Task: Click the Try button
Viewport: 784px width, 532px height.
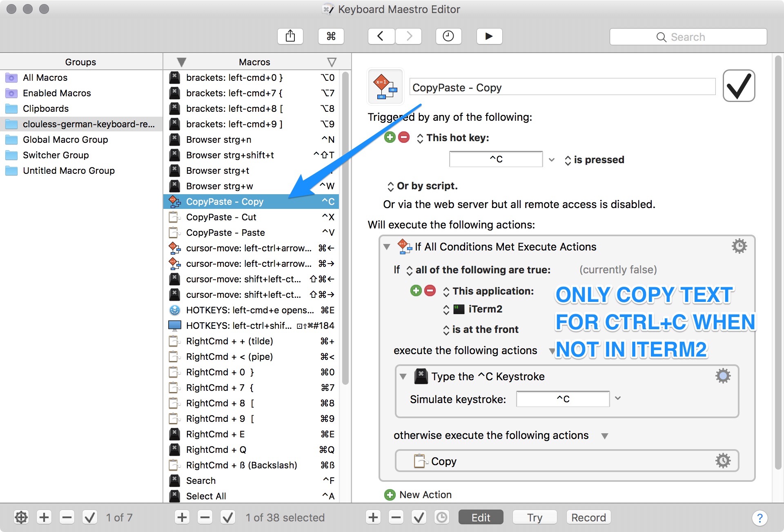Action: [534, 517]
